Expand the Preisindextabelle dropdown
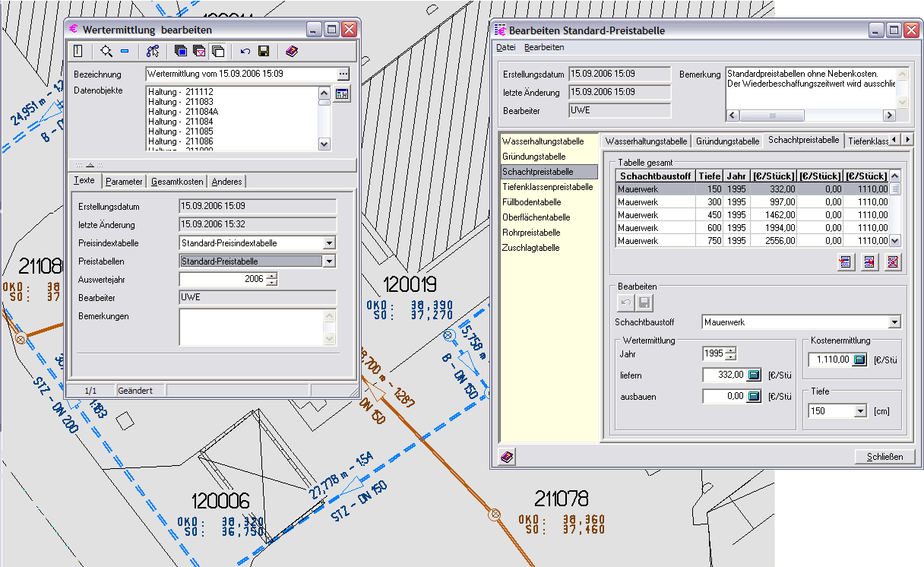 pyautogui.click(x=329, y=243)
